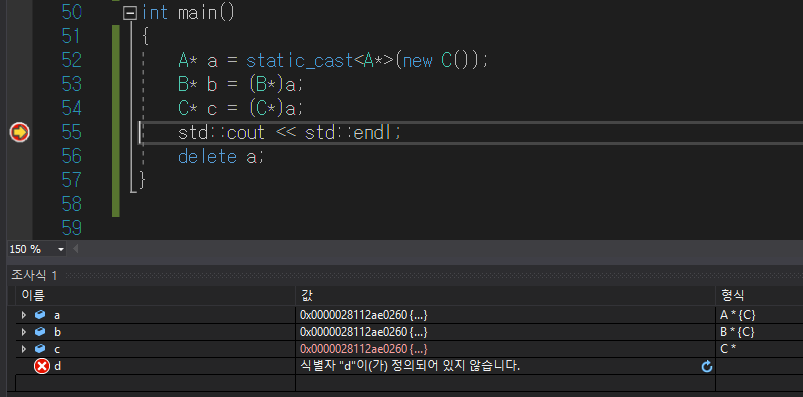Click static_cast keyword on line 52
803x397 pixels.
pos(300,61)
